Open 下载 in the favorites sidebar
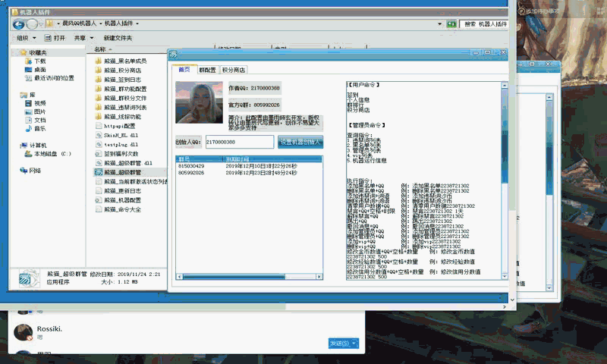The image size is (607, 364). (x=39, y=61)
